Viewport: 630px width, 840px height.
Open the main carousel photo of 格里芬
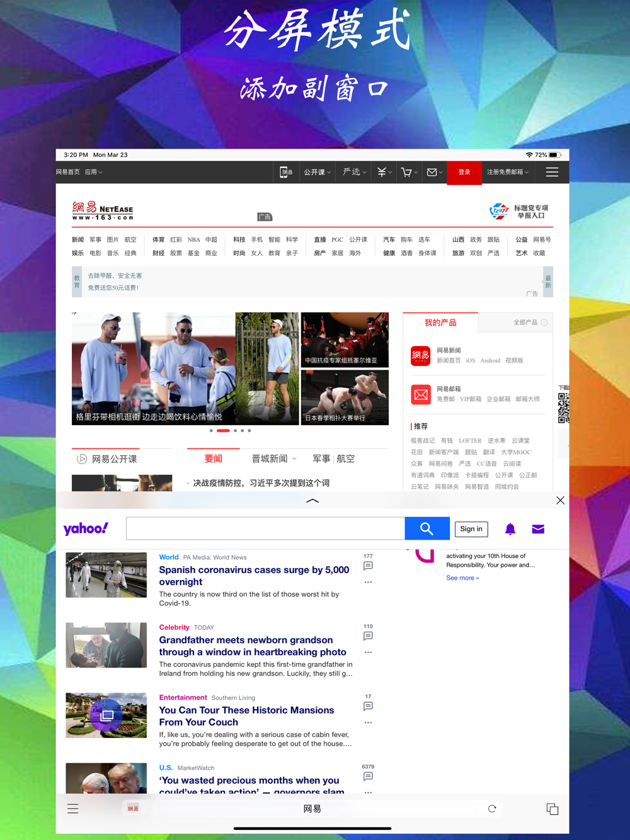[185, 369]
